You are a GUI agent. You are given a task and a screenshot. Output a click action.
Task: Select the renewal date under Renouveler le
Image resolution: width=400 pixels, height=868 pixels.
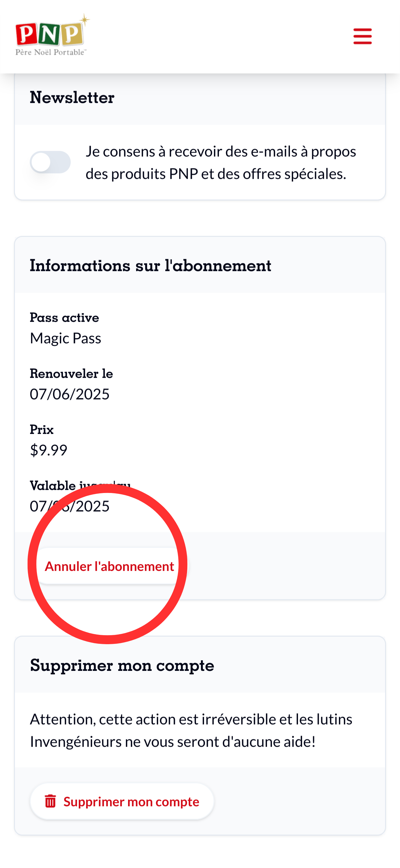coord(70,394)
